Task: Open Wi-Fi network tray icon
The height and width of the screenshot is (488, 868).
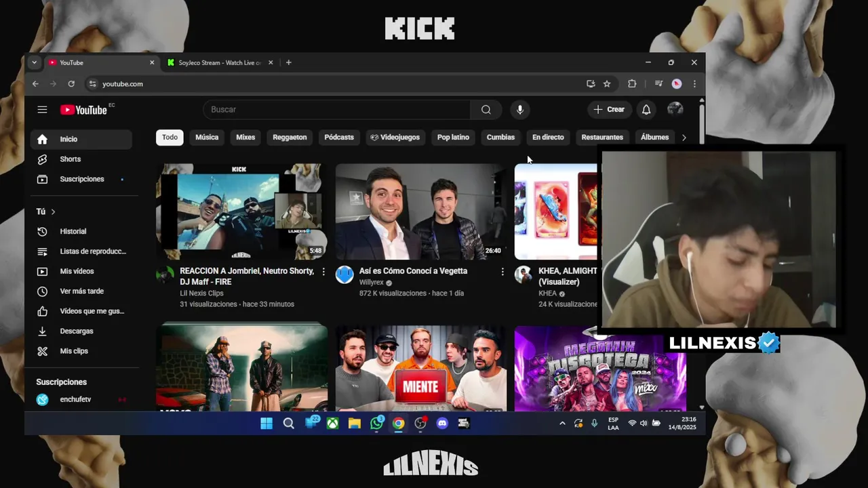Action: [x=632, y=424]
